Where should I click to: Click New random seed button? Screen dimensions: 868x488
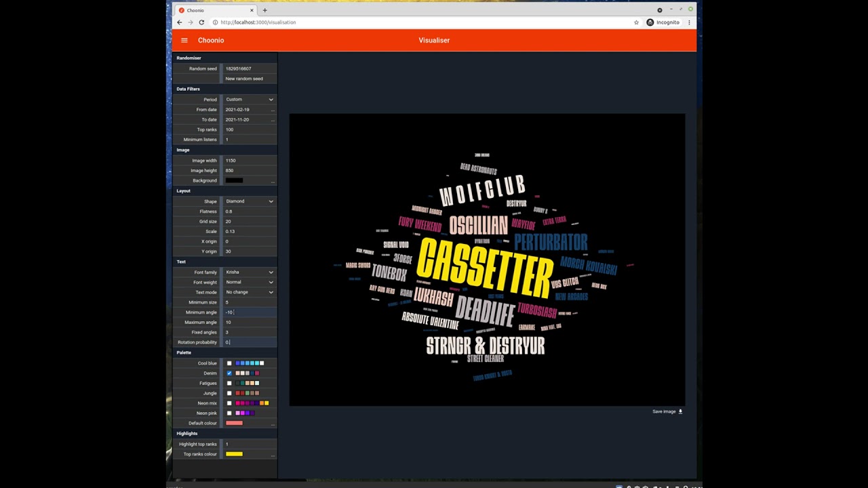244,79
